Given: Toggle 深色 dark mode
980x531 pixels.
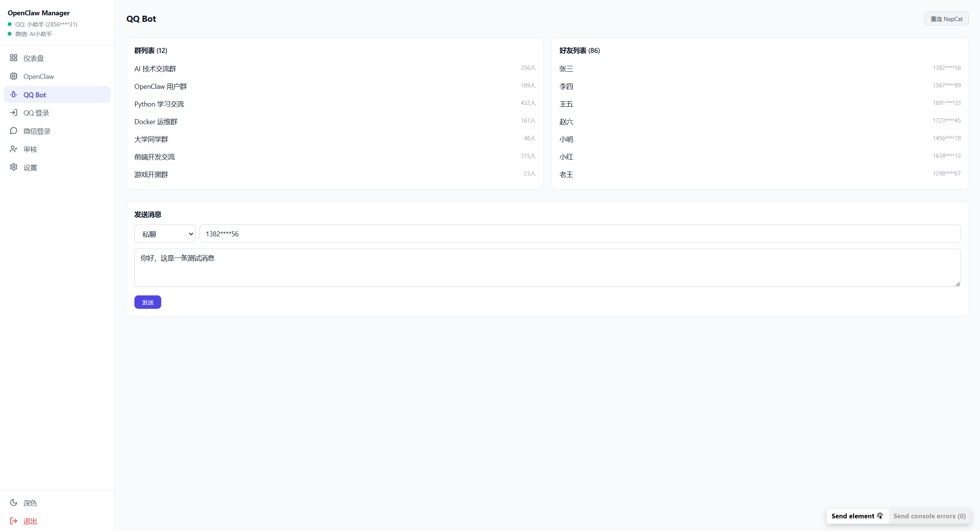Looking at the screenshot, I should pyautogui.click(x=57, y=503).
